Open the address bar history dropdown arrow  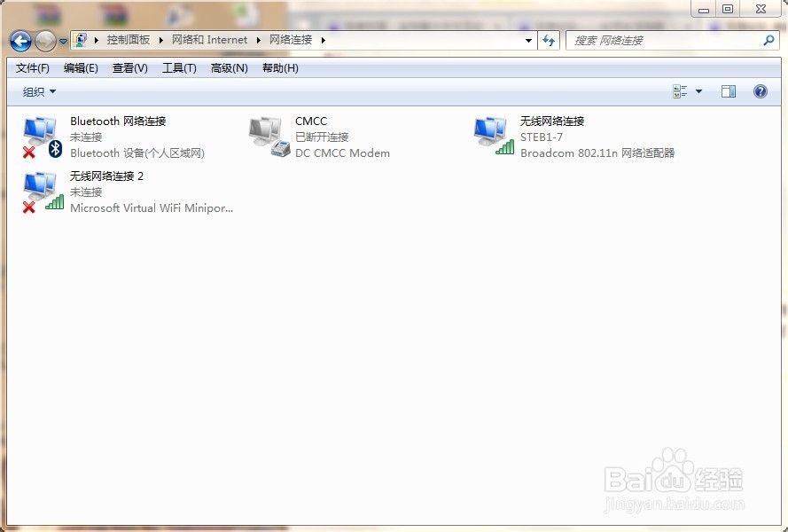click(528, 40)
